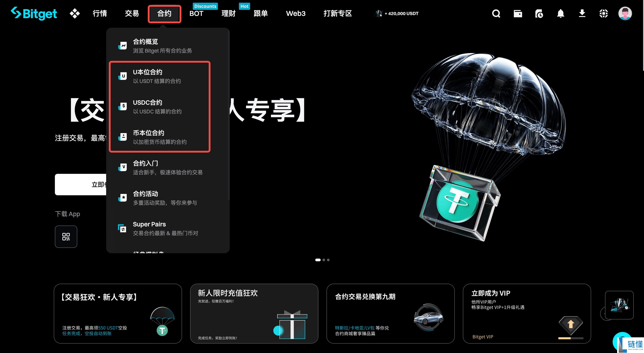Image resolution: width=644 pixels, height=353 pixels.
Task: Open the 合约 menu
Action: pyautogui.click(x=164, y=14)
